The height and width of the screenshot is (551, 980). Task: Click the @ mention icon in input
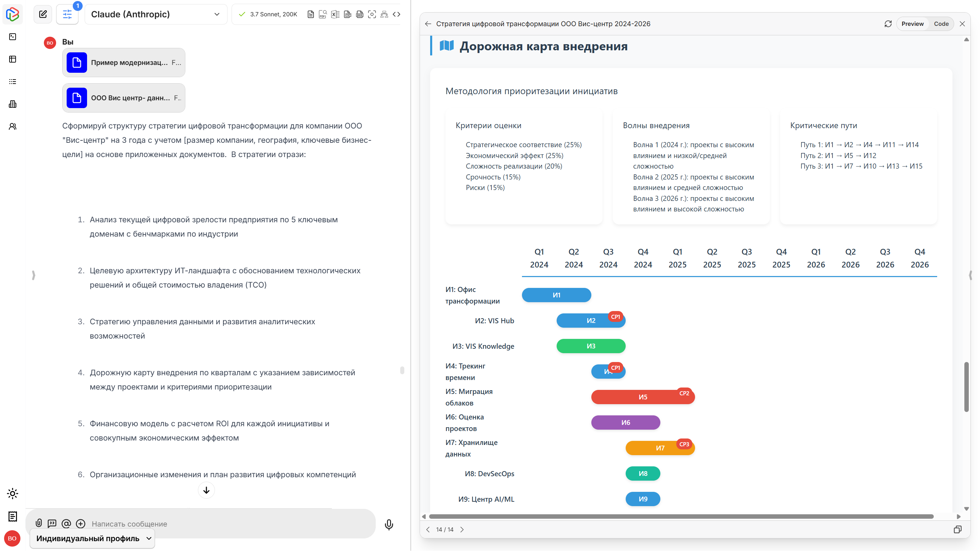[66, 523]
